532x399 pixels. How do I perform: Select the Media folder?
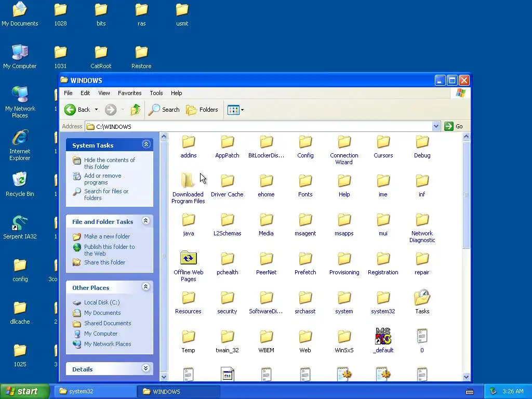point(267,225)
